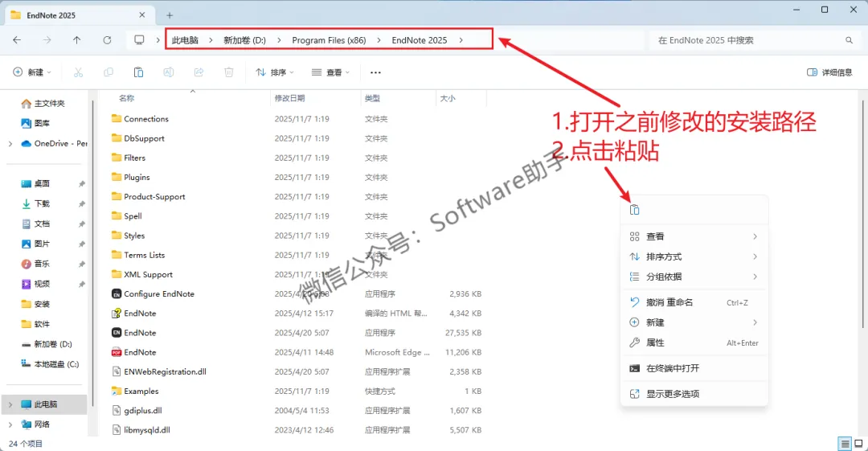Click the Rename icon in toolbar
This screenshot has height=451, width=868.
pyautogui.click(x=168, y=72)
